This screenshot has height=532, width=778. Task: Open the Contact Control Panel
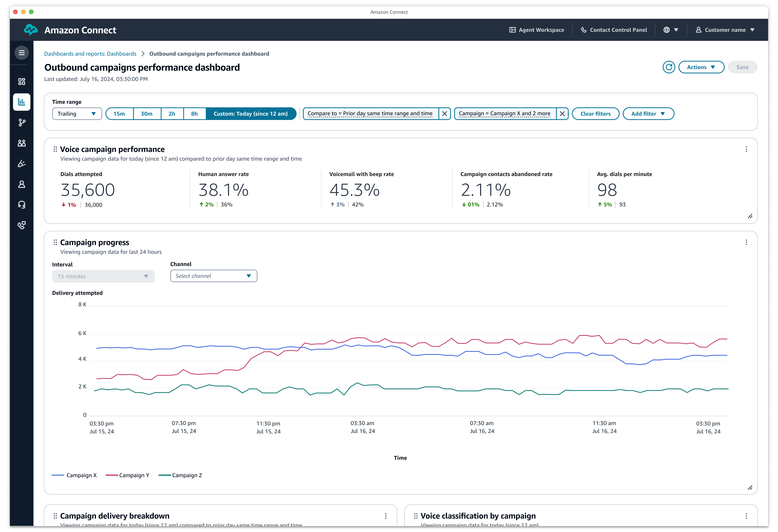614,30
